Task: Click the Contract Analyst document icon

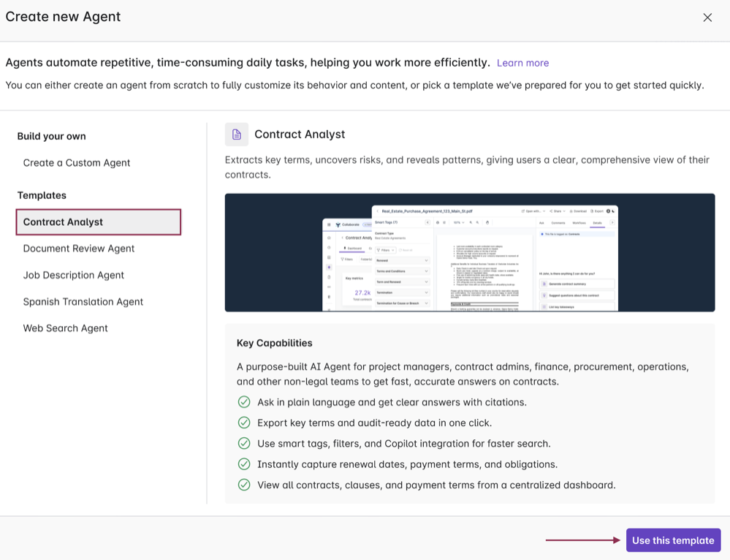Action: 236,134
